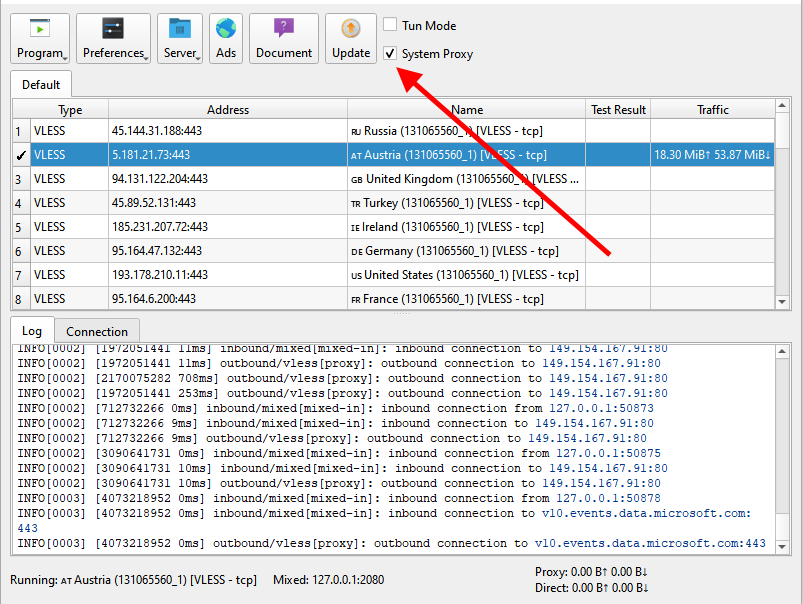This screenshot has width=803, height=604.
Task: Open the Program menu button
Action: pos(40,38)
